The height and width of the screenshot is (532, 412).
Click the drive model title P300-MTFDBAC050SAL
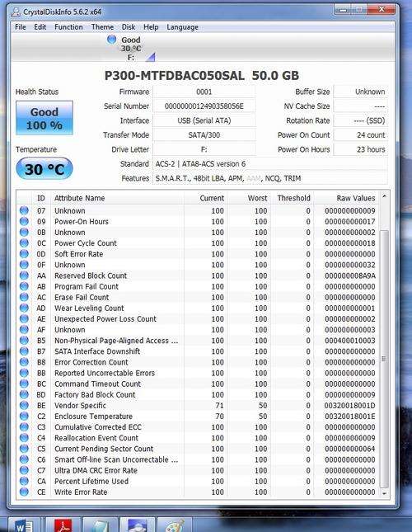pyautogui.click(x=174, y=75)
